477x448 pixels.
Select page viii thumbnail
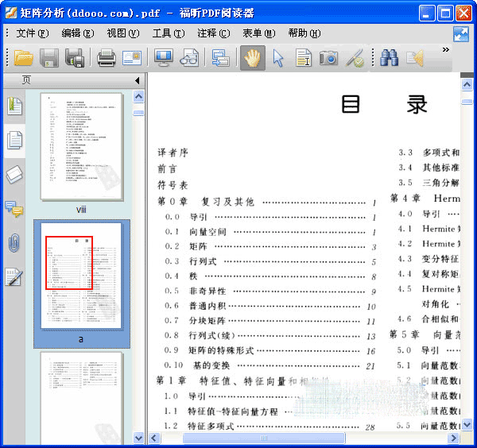click(x=82, y=146)
